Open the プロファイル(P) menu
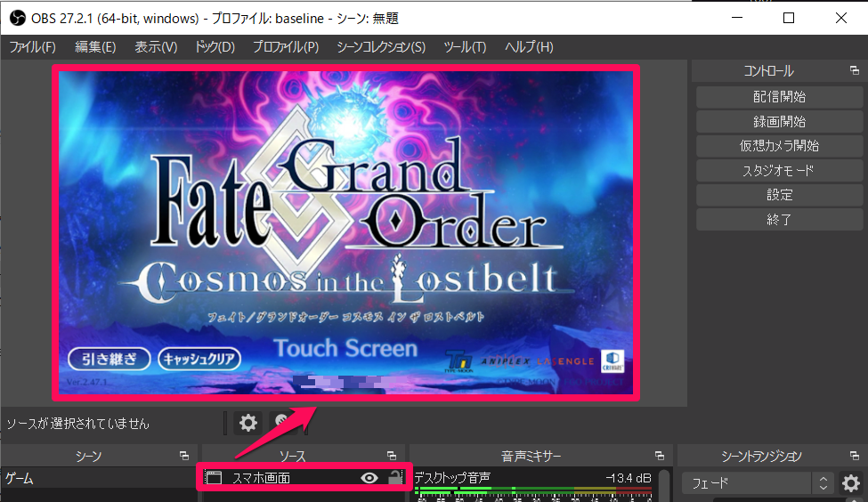This screenshot has width=868, height=502. click(285, 47)
